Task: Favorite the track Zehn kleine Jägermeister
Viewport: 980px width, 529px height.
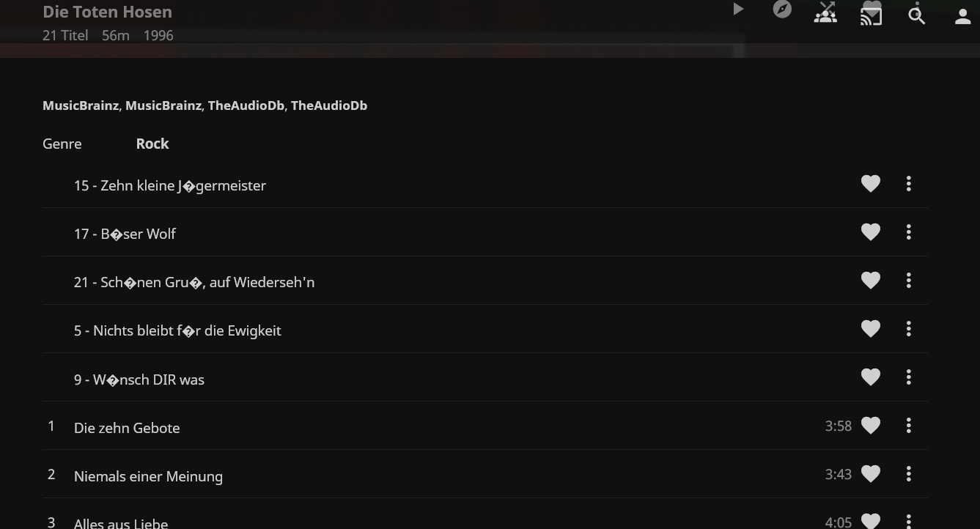Action: [870, 184]
